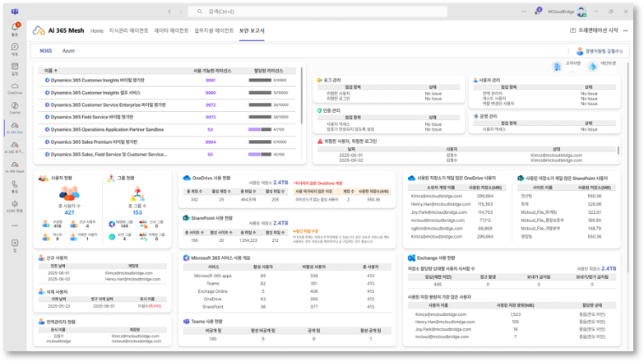
Task: Sort license table by 이름 column
Action: pos(50,71)
